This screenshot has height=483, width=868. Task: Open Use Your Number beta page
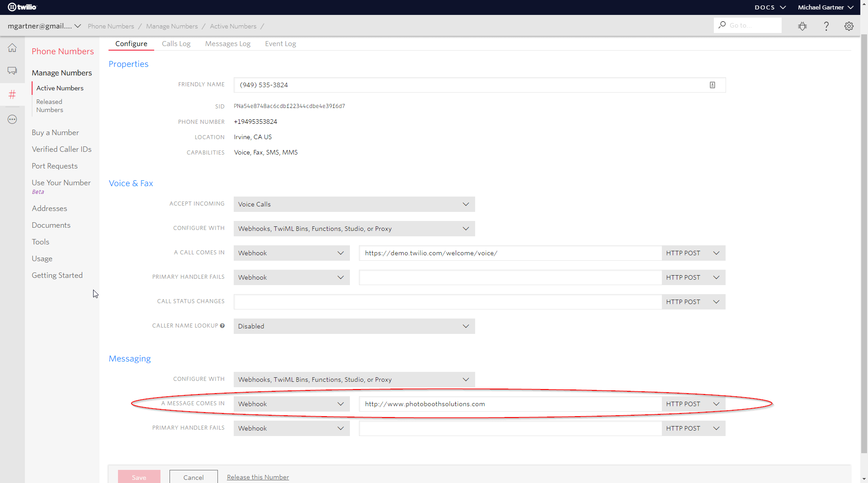[x=61, y=183]
